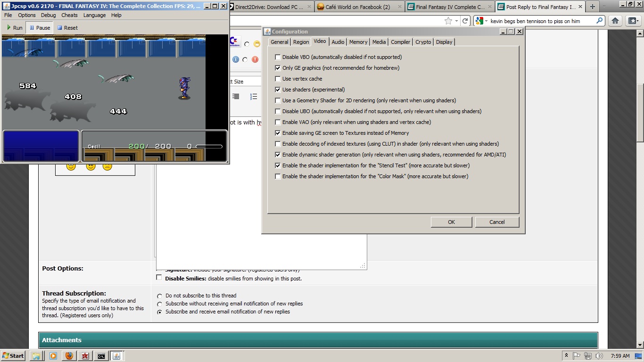Viewport: 644px width, 362px height.
Task: Click the Attachments section header
Action: (x=318, y=340)
